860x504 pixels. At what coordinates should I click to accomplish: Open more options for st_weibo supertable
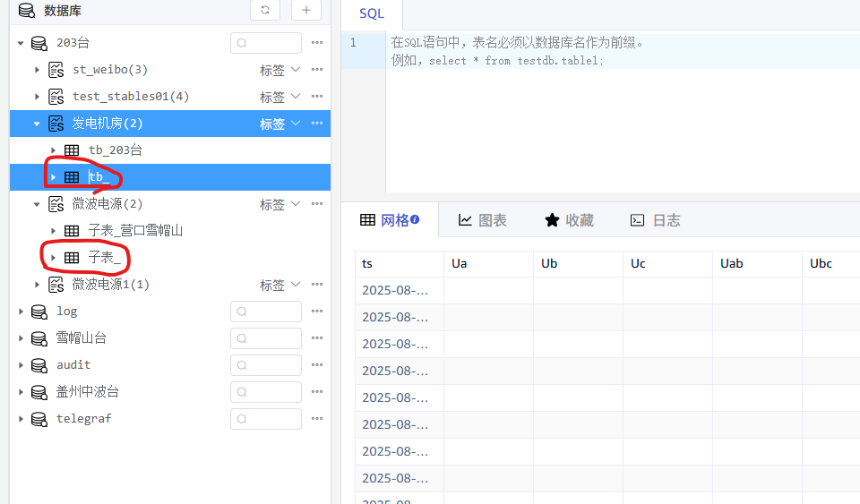point(317,70)
